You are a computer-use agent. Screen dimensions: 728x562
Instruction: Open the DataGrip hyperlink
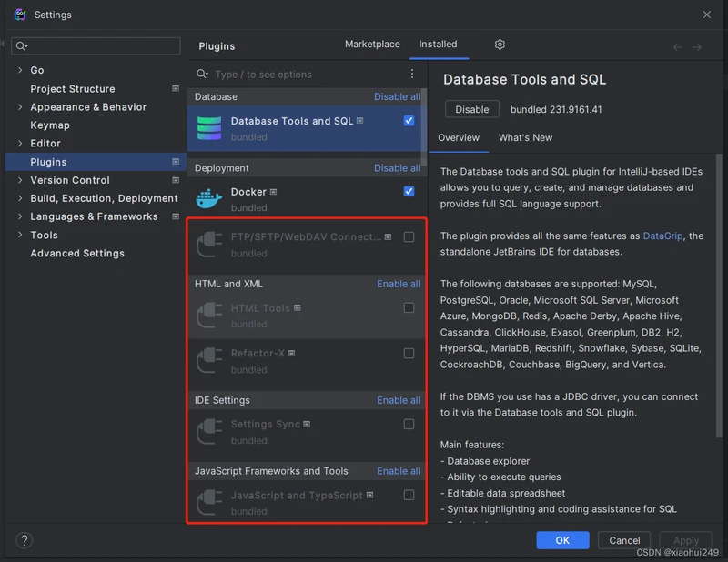pos(662,236)
